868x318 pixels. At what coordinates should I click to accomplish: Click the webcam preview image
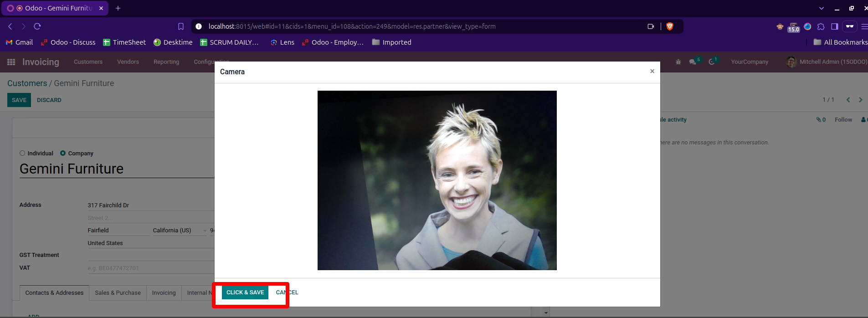pyautogui.click(x=437, y=180)
